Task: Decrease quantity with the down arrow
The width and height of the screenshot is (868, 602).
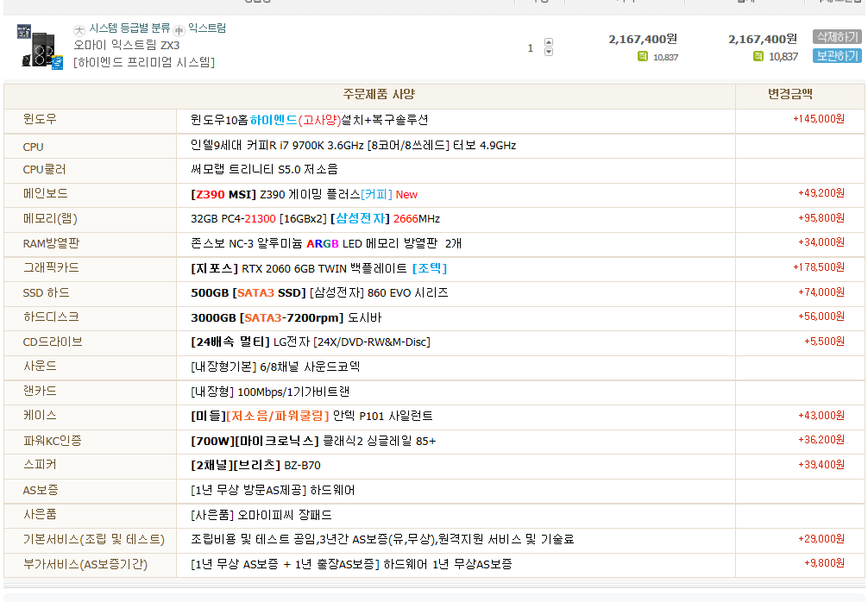Action: 549,52
